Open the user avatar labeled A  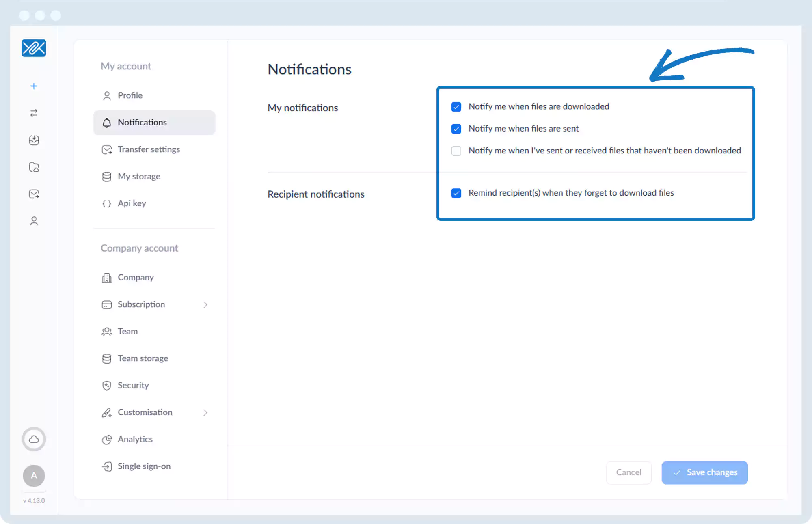point(34,475)
